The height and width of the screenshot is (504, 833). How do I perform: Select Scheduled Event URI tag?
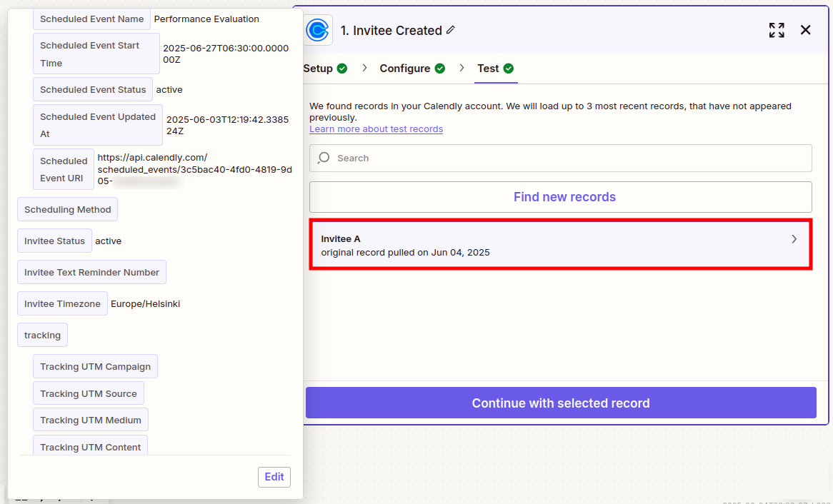pos(64,169)
